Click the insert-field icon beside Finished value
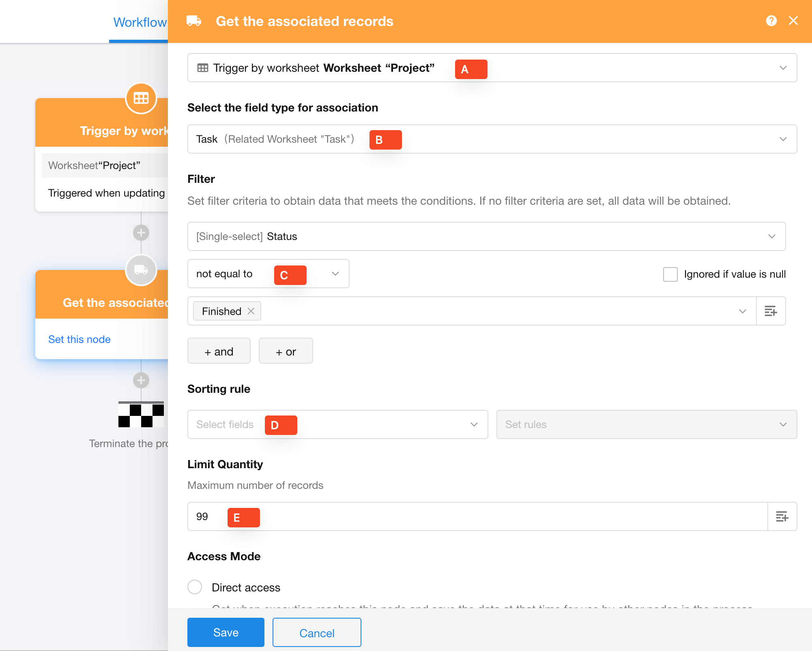 [x=771, y=311]
